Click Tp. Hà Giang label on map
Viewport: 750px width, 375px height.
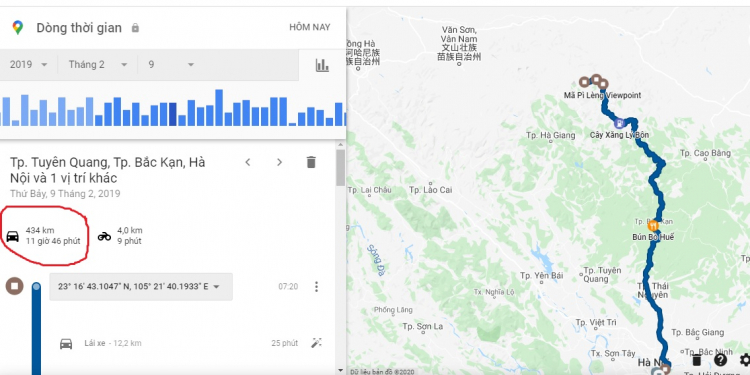pos(551,135)
